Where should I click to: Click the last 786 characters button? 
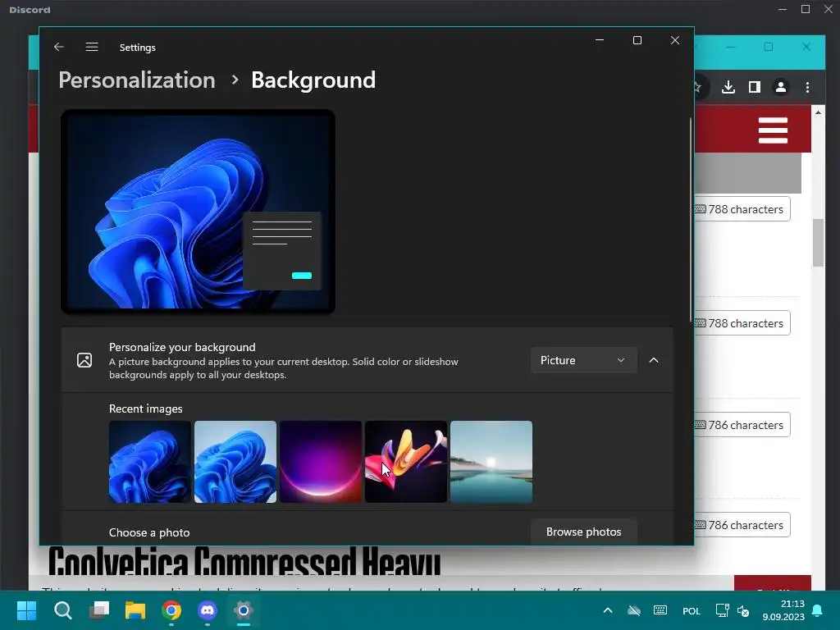click(742, 525)
